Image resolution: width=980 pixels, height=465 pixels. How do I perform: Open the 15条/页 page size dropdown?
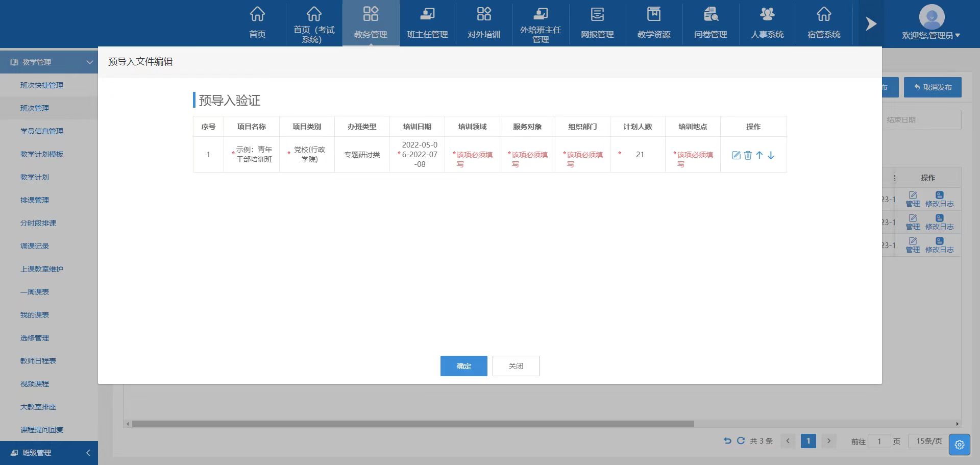pos(929,441)
